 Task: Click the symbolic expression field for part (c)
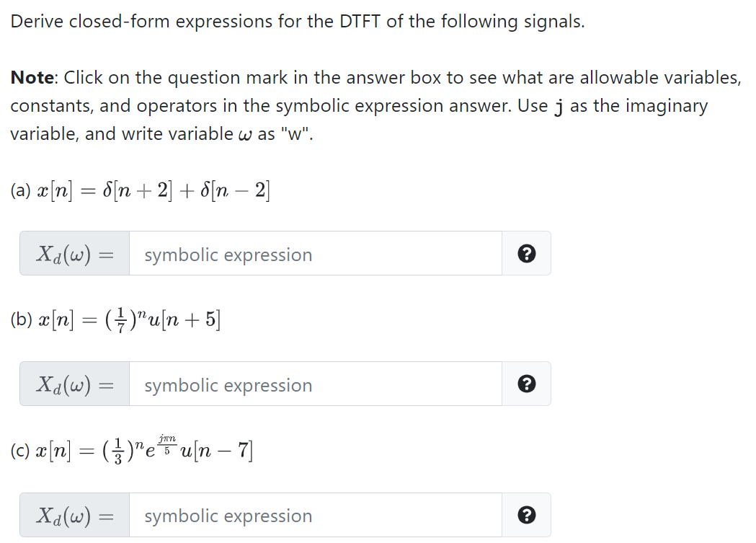[x=315, y=515]
